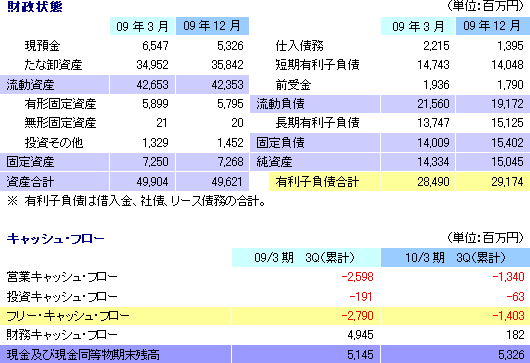Click the yellow 有利子負債合計 cell
Viewport: 530px width, 363px height.
[324, 182]
